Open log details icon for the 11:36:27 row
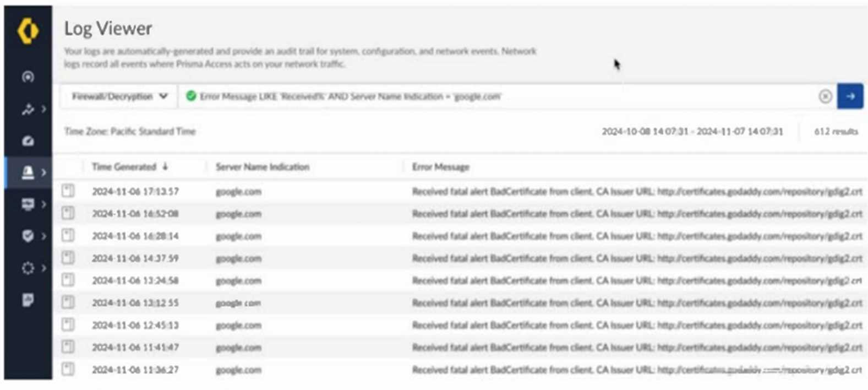Screen dimensions: 868x390 (68, 369)
